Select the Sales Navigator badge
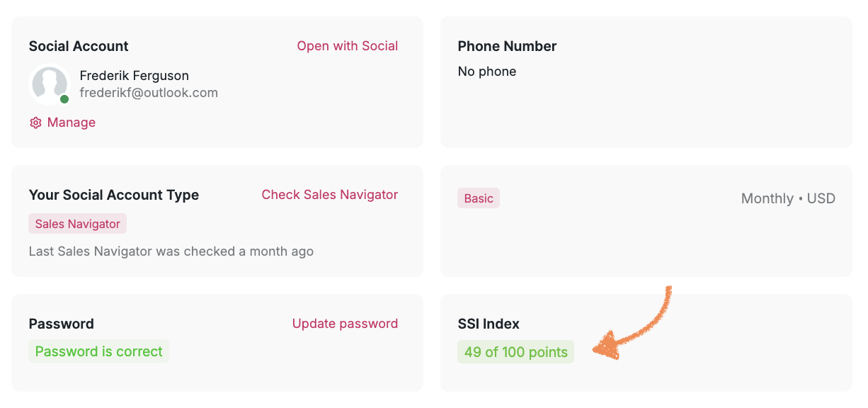The image size is (868, 408). [78, 224]
